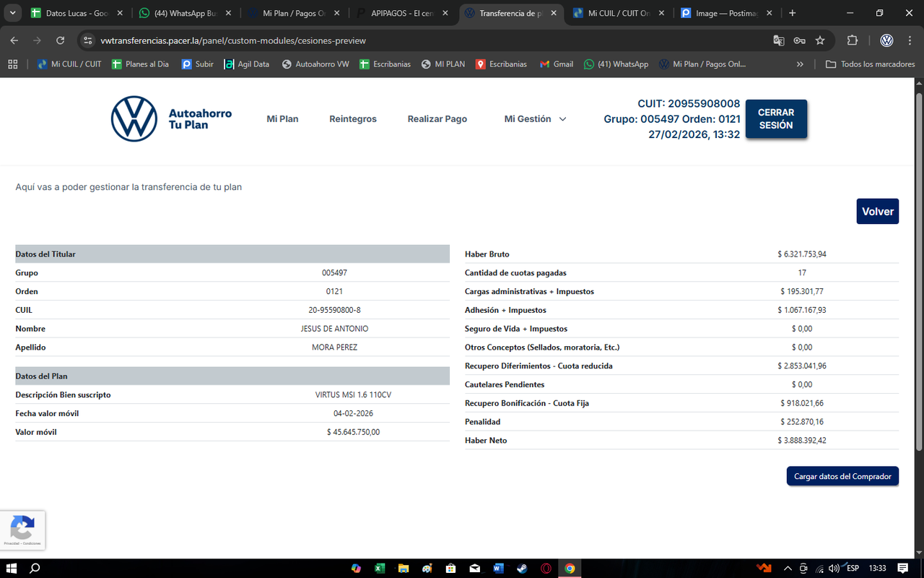Click the Datos del Plan section header
This screenshot has height=578, width=924.
(x=232, y=376)
